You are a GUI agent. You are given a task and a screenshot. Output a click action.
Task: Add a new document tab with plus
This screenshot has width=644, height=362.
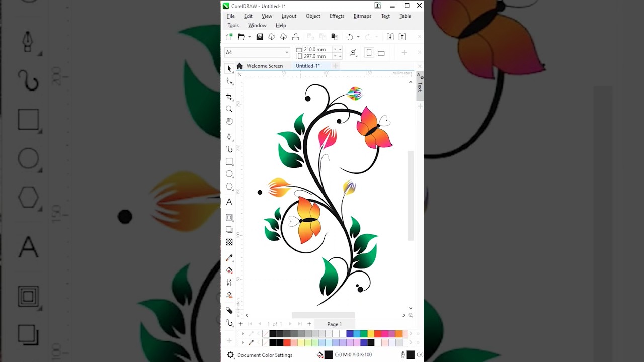tap(336, 66)
